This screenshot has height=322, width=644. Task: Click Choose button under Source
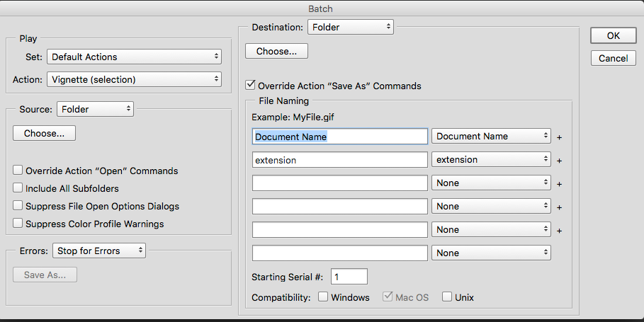(44, 133)
